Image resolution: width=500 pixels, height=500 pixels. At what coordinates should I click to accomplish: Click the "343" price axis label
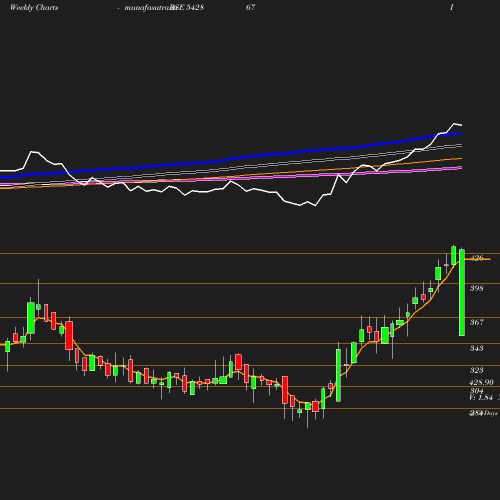click(x=477, y=348)
